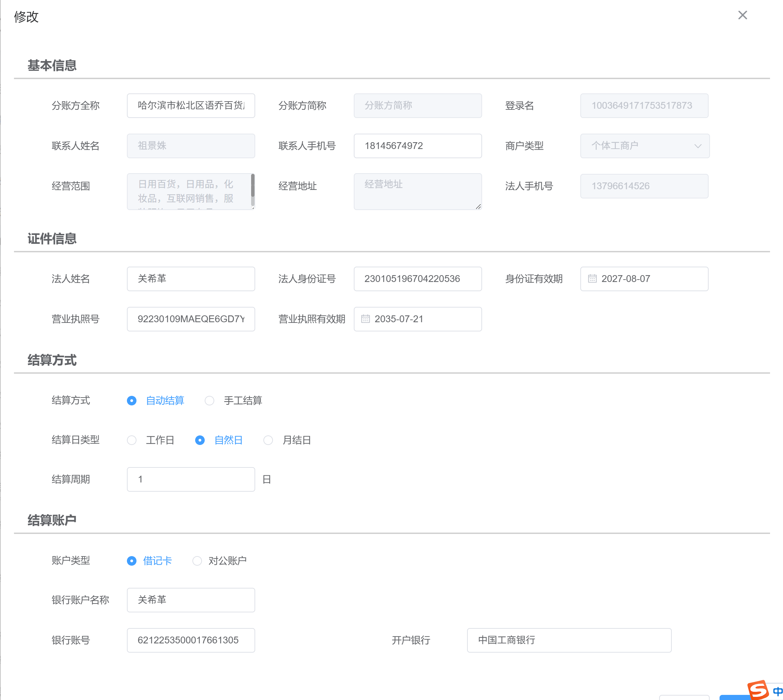This screenshot has width=783, height=700.
Task: Click the 分账方全称 input field
Action: tap(191, 105)
